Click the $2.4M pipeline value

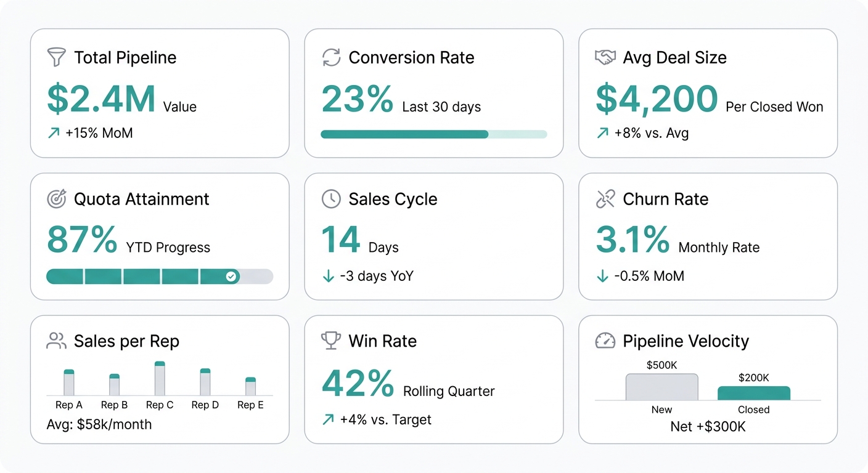[101, 99]
